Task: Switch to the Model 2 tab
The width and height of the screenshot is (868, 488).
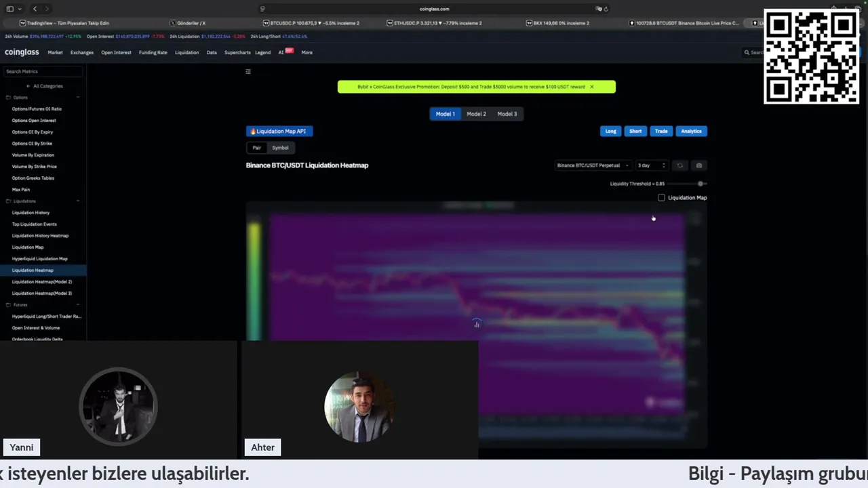Action: coord(476,114)
